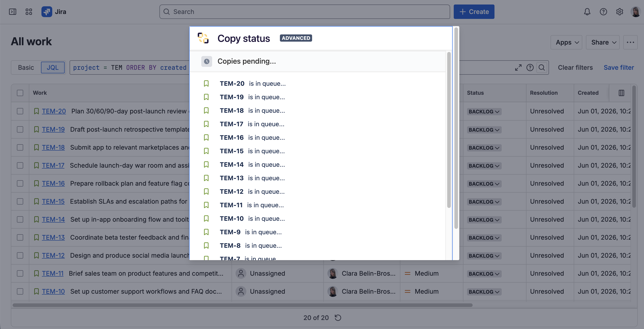The height and width of the screenshot is (329, 644).
Task: Open the app switcher grid icon
Action: [x=29, y=12]
